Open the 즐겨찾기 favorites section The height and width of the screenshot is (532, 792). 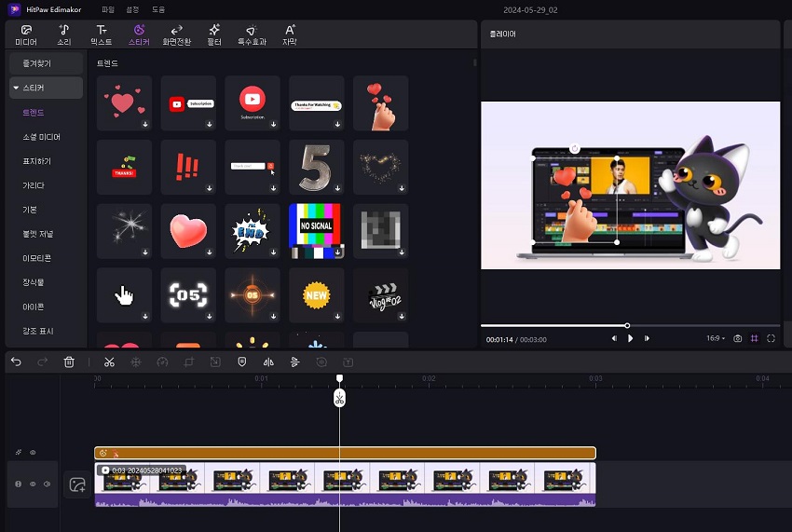point(37,63)
